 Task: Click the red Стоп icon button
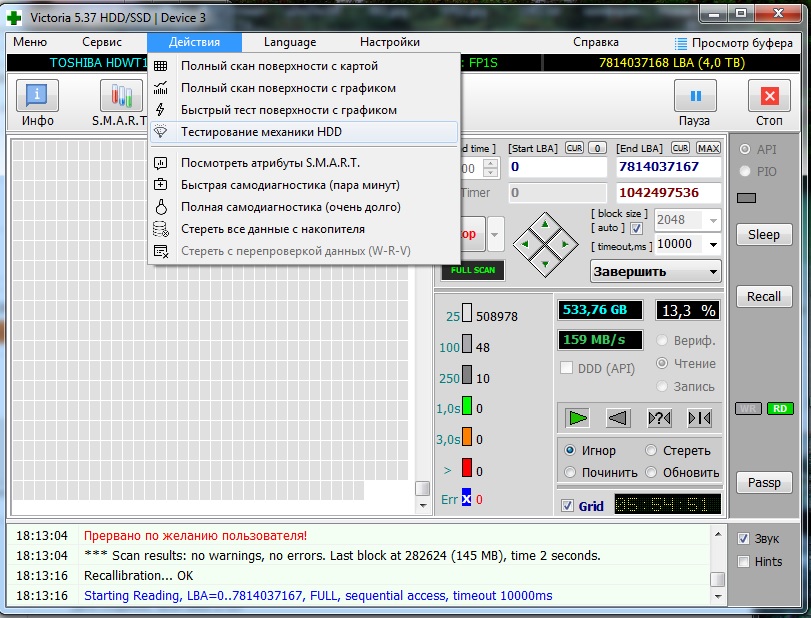point(769,95)
